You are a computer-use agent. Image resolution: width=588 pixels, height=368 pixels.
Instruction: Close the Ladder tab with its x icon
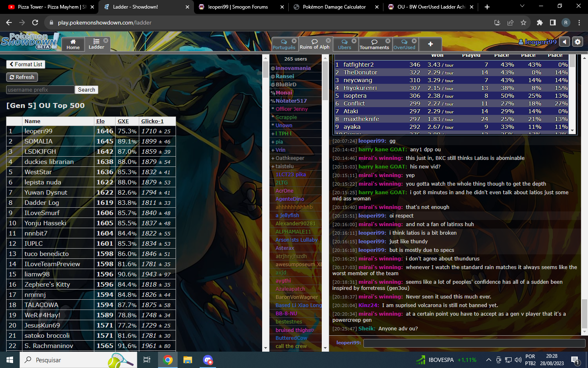tap(106, 40)
